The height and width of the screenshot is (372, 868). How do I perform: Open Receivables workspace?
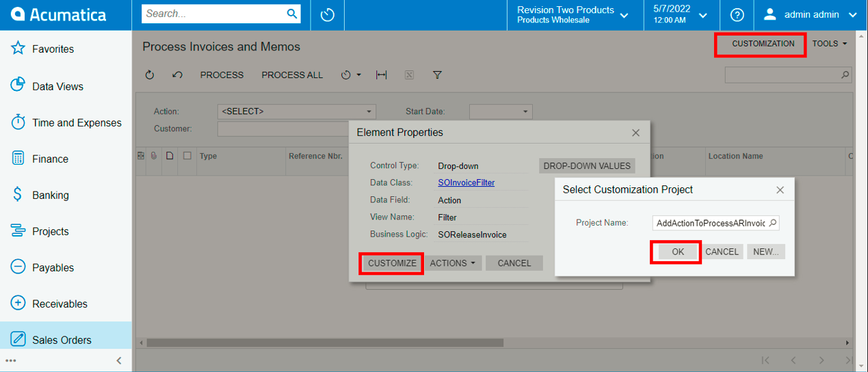click(66, 304)
